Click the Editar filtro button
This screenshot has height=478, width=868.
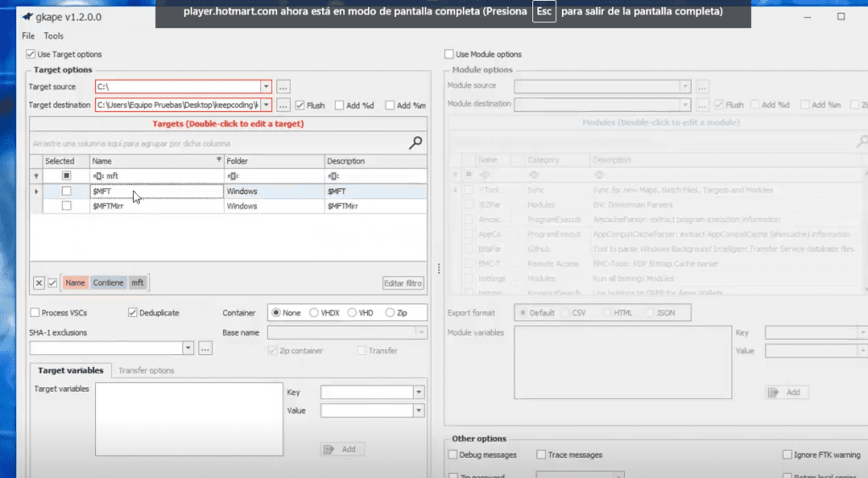403,283
